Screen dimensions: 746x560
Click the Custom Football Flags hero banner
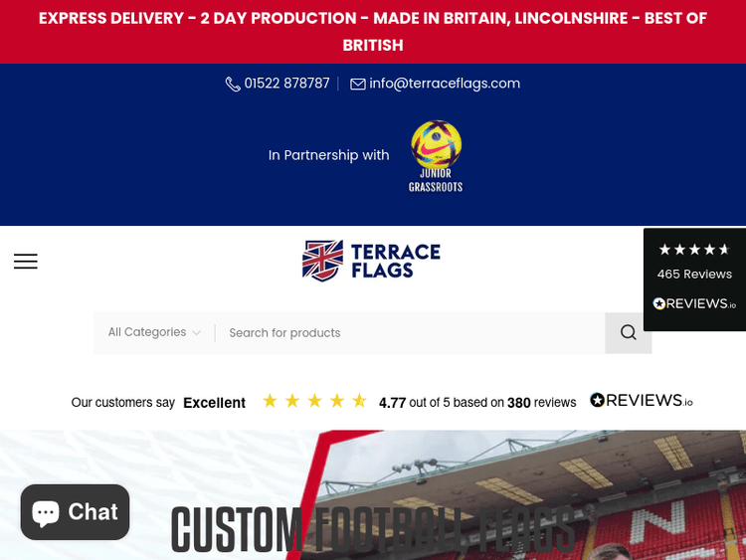(373, 494)
